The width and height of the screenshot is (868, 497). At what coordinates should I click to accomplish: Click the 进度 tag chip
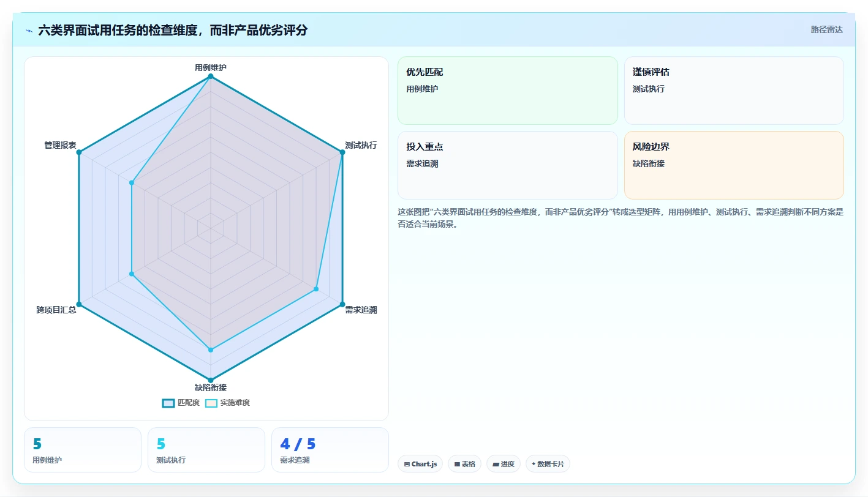pos(504,464)
